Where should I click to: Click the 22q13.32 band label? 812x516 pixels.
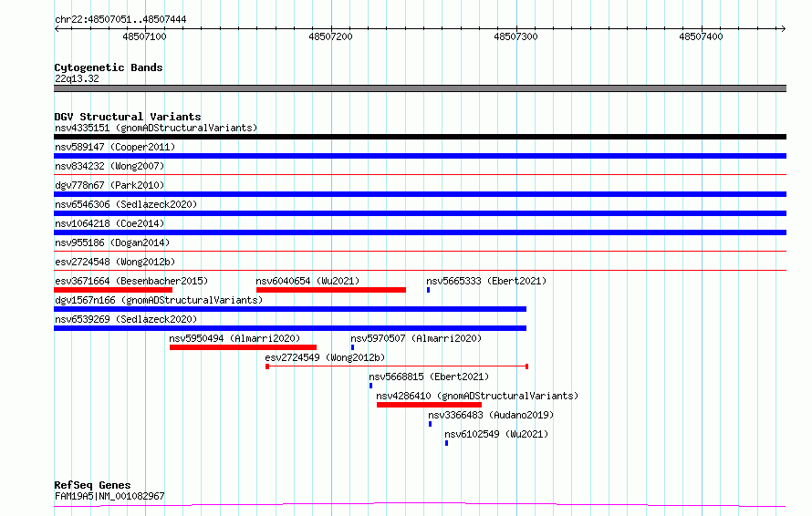pos(77,78)
